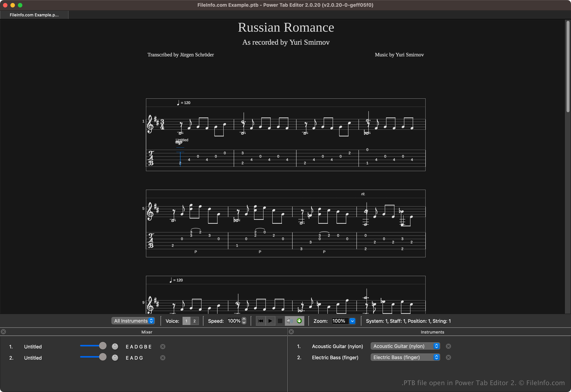The image size is (571, 392).
Task: Close the Instruments panel
Action: point(291,332)
